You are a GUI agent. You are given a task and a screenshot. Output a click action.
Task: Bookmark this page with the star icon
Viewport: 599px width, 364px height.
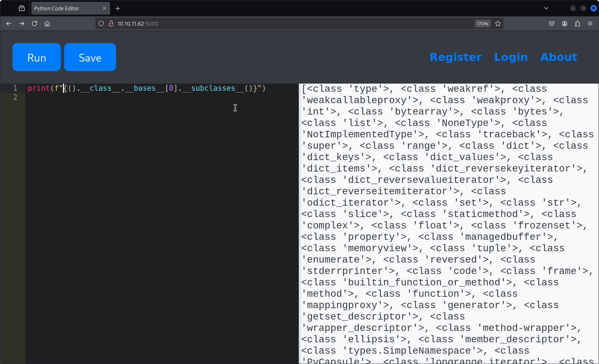[498, 23]
